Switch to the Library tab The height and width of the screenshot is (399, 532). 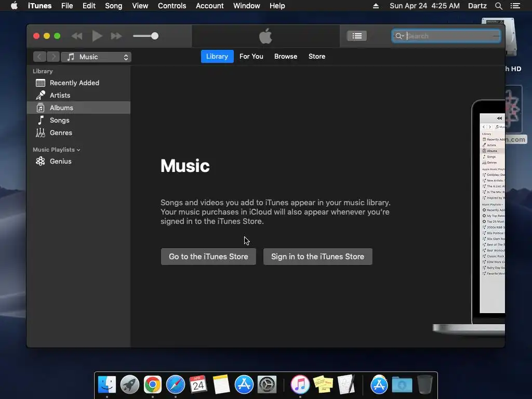pos(217,56)
